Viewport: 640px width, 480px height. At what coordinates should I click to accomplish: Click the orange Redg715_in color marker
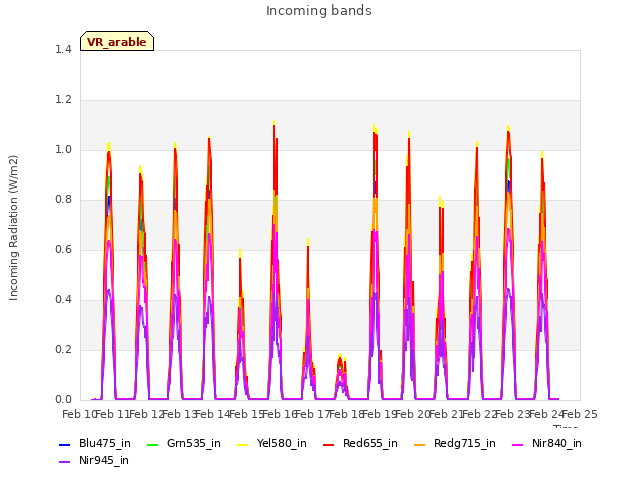coord(419,444)
